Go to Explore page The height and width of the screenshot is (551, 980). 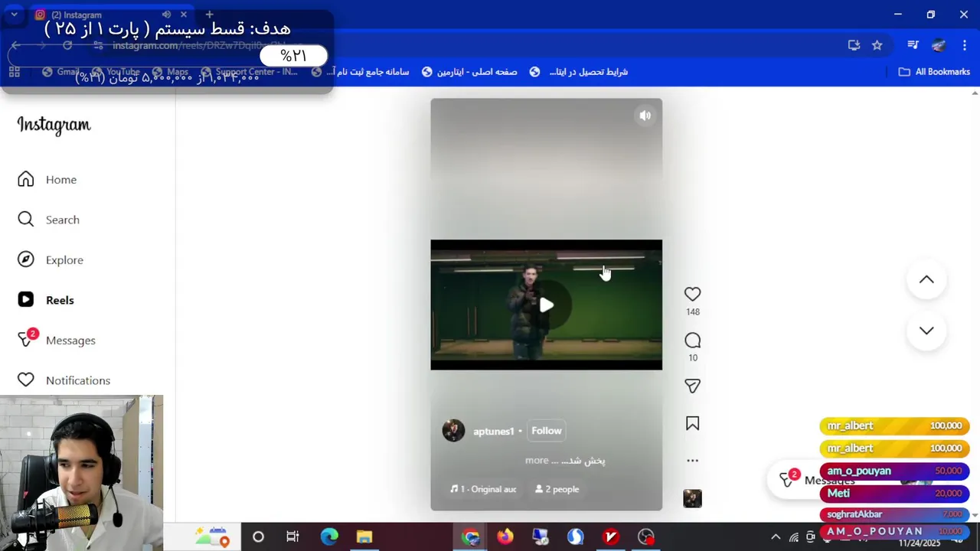(50, 259)
